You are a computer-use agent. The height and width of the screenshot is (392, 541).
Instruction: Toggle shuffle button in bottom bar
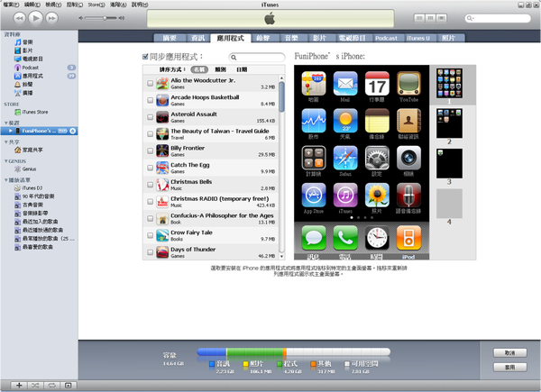[x=35, y=385]
